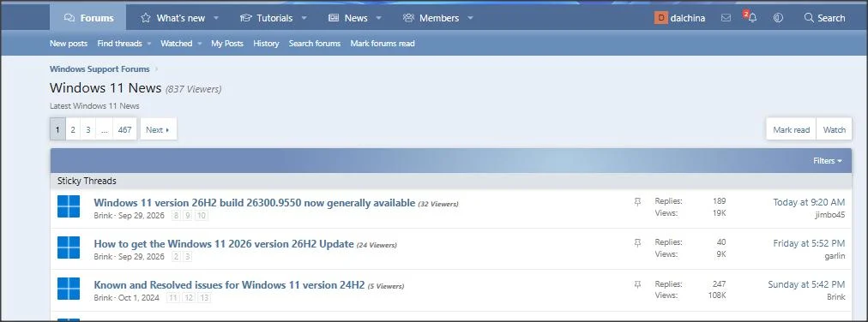
Task: Expand the Watched dropdown arrow
Action: click(x=199, y=43)
